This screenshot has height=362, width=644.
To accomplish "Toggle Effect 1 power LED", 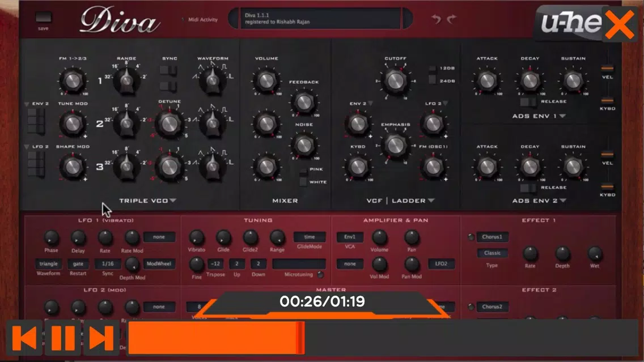I will coord(471,237).
